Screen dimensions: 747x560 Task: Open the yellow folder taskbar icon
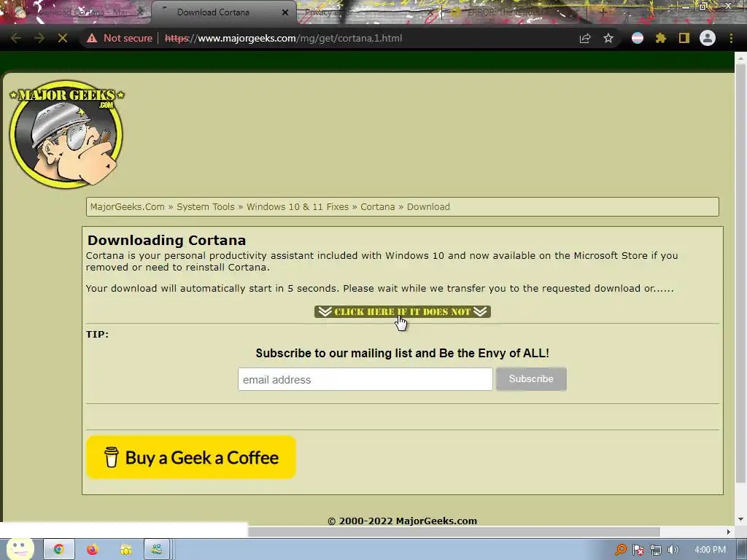click(125, 550)
